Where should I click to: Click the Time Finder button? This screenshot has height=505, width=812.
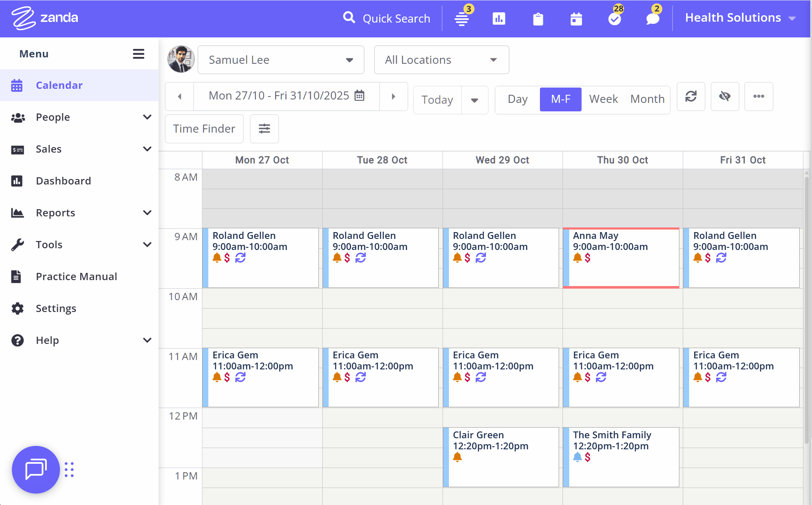[204, 128]
